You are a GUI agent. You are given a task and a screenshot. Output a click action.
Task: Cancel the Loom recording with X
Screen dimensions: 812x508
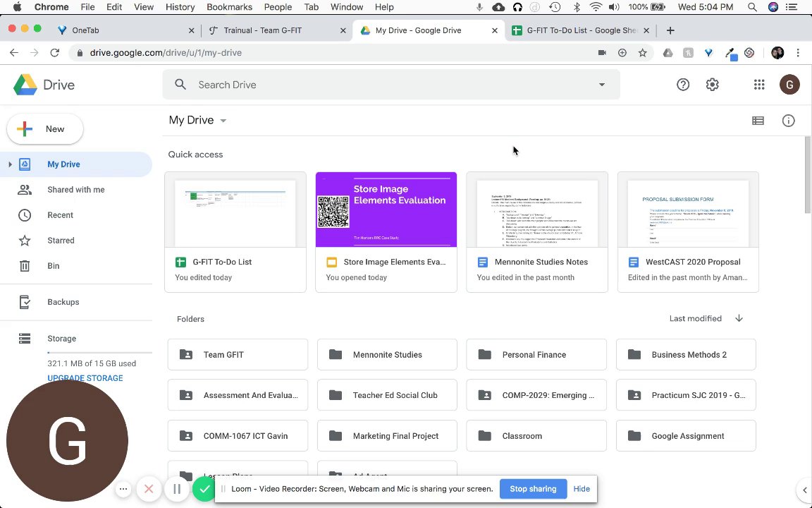point(149,489)
